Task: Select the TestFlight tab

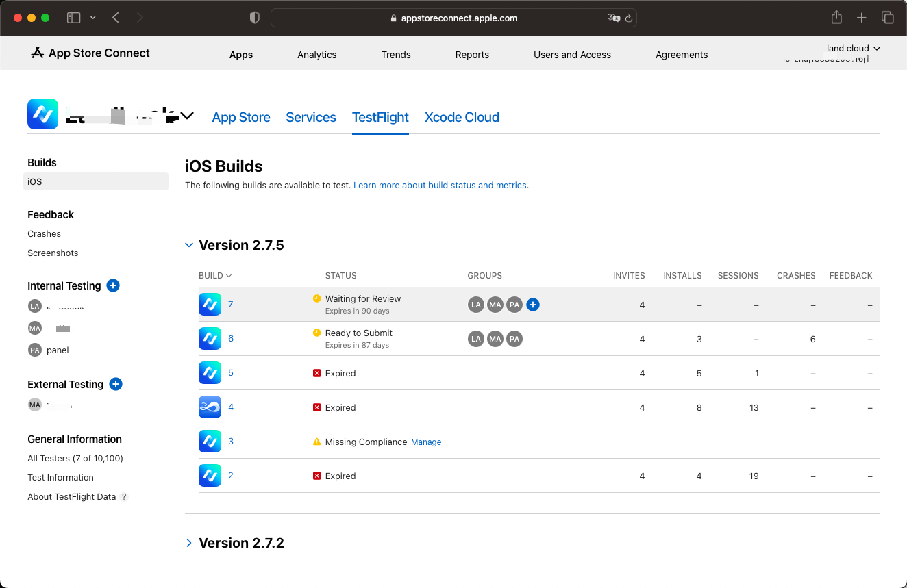Action: click(x=380, y=117)
